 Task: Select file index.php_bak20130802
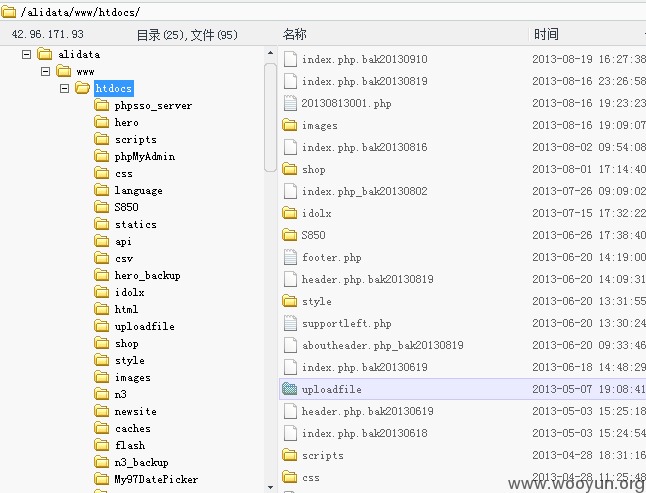[x=365, y=191]
